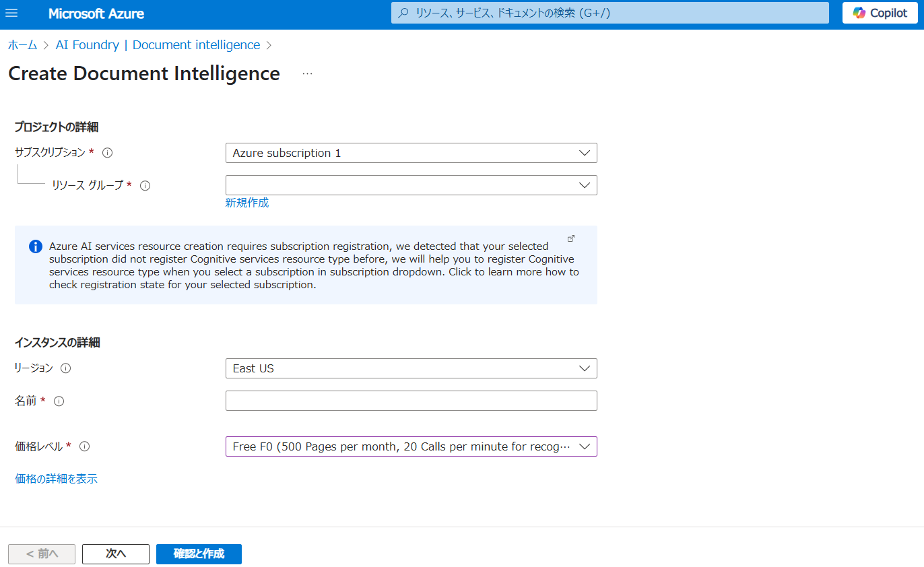Click the blue info icon in the notification banner
This screenshot has width=924, height=567.
(35, 246)
